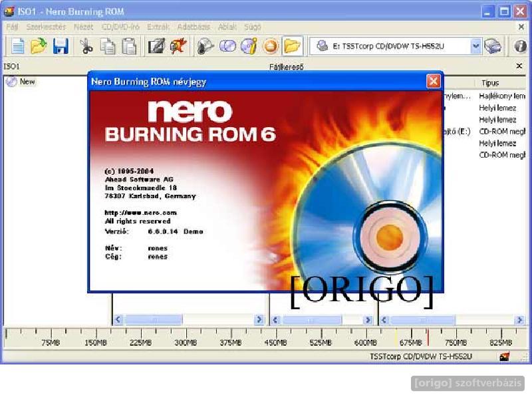Click the yellow capacity marker on the ruler
532x399 pixels.
(396, 336)
